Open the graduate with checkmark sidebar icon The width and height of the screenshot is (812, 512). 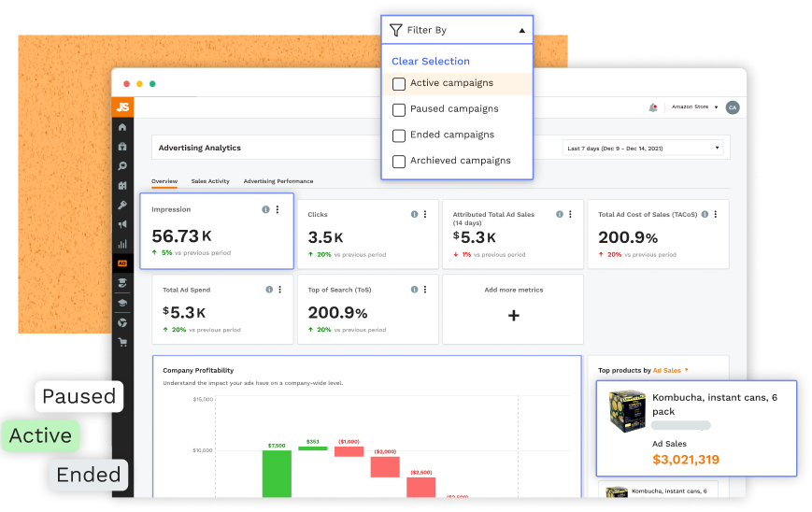click(122, 283)
